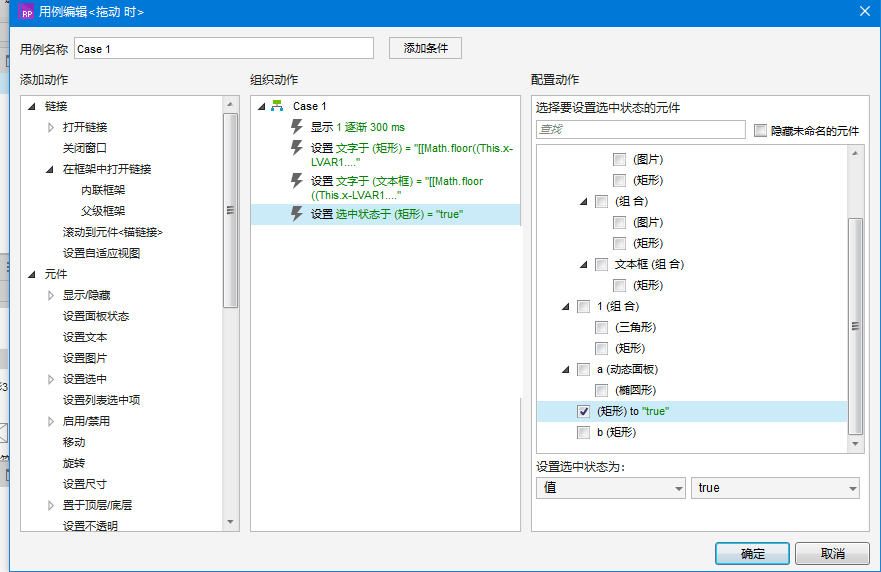Check the b (矩形) checkbox
This screenshot has height=572, width=881.
click(x=583, y=432)
